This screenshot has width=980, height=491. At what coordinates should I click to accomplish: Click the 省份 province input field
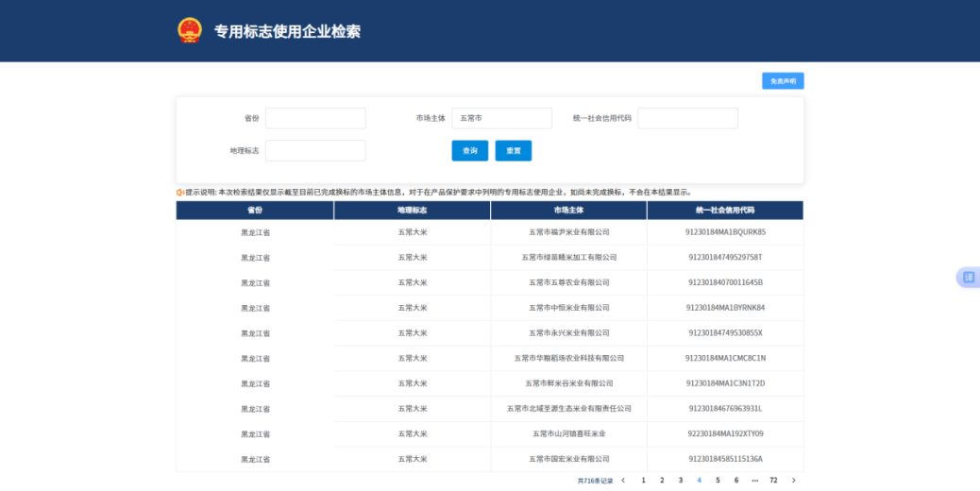click(315, 118)
